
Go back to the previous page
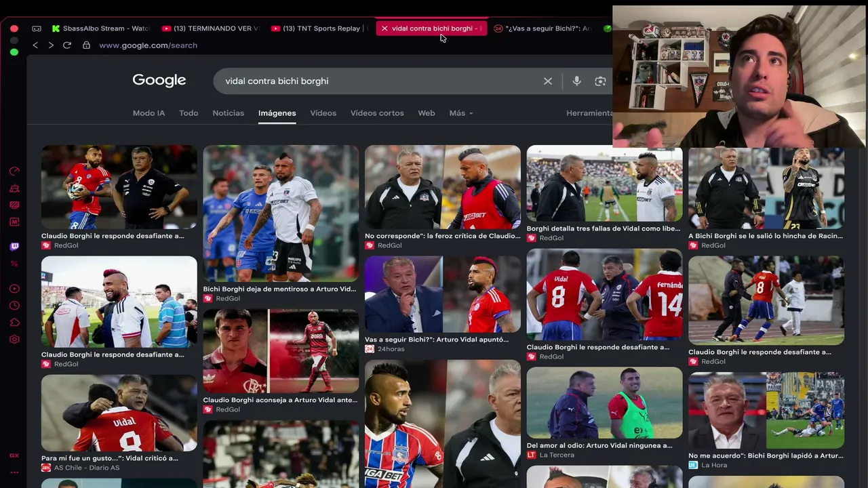(35, 45)
